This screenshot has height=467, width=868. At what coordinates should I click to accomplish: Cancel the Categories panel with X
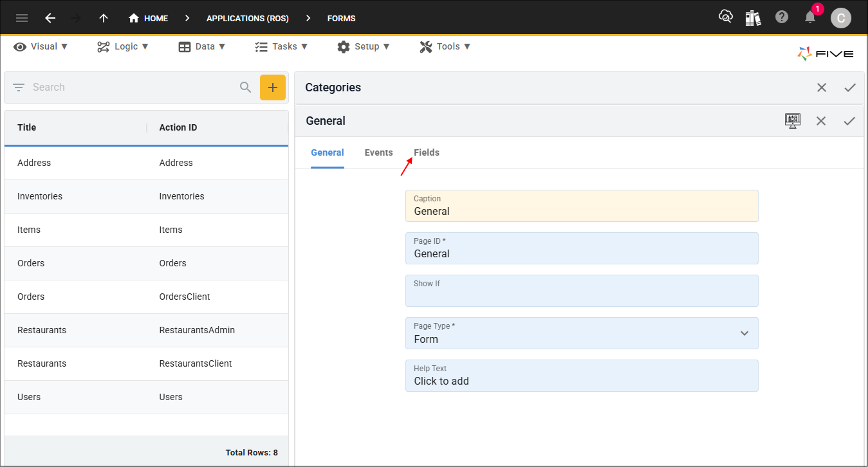(822, 87)
